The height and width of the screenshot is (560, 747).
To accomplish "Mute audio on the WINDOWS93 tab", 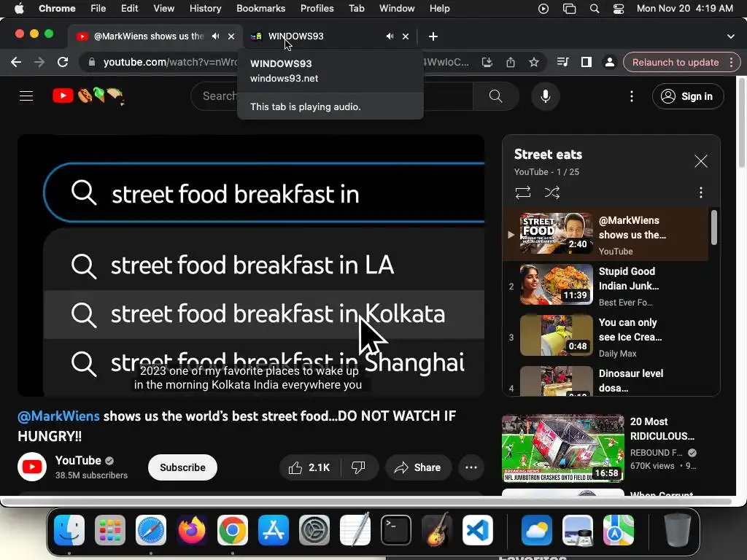I will point(390,36).
